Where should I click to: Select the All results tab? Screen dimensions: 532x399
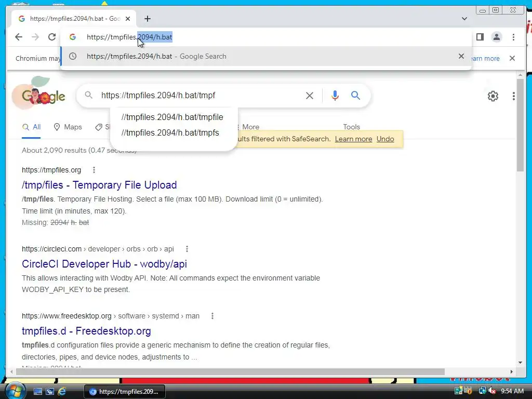[x=31, y=127]
